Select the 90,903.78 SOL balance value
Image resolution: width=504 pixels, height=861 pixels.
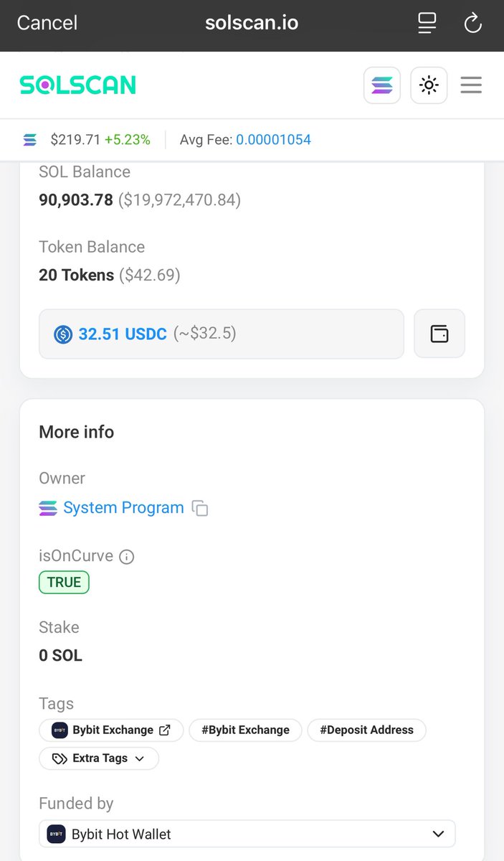76,199
